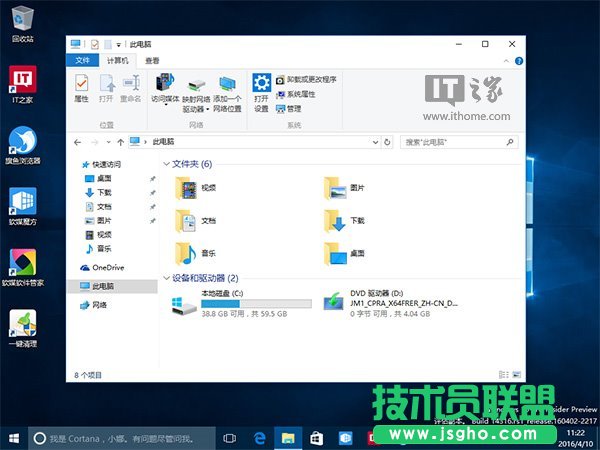Open the quick access toolbar customize dropdown
The image size is (600, 450).
pyautogui.click(x=119, y=45)
